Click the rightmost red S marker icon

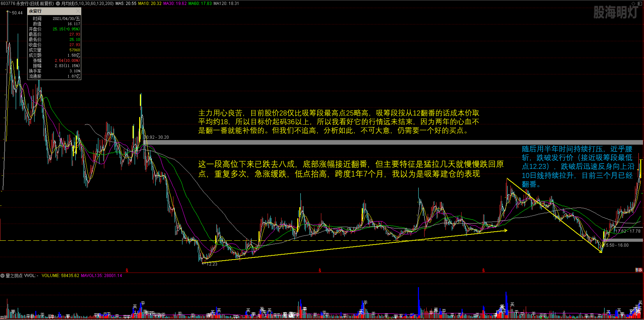click(x=483, y=270)
